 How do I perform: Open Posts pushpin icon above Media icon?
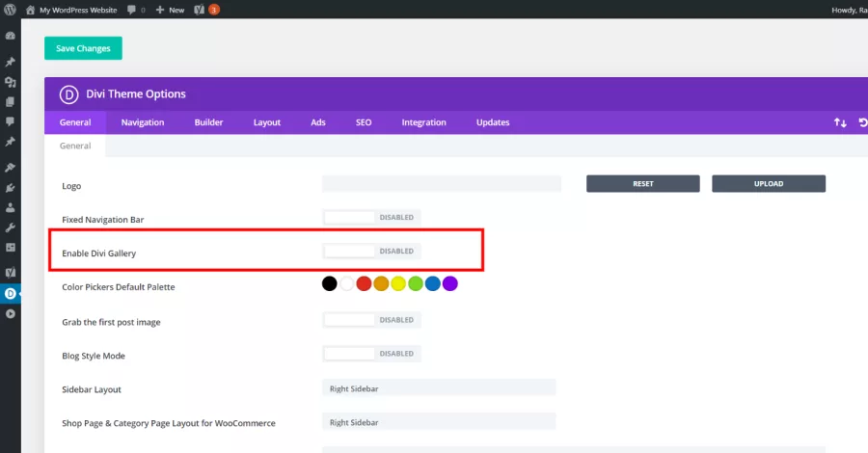(10, 62)
